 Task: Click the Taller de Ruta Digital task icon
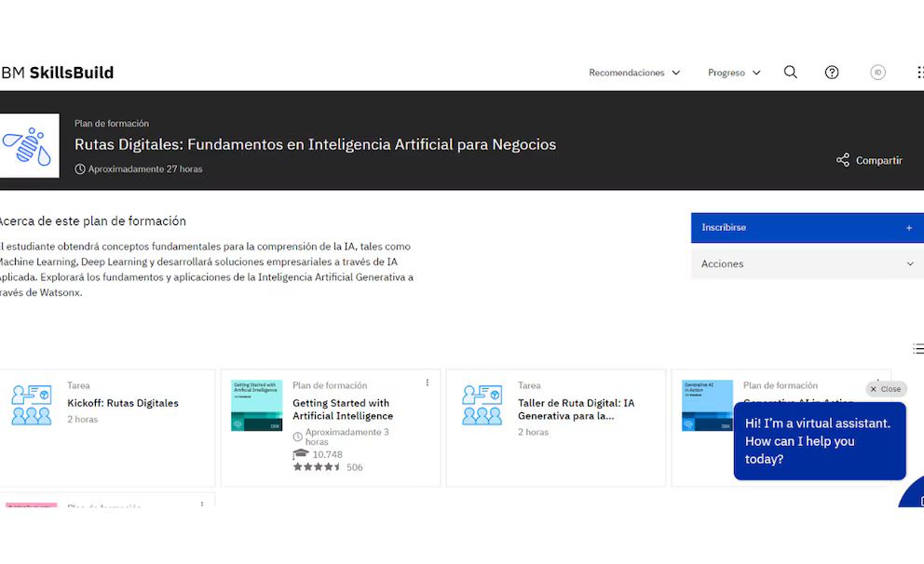[x=482, y=404]
